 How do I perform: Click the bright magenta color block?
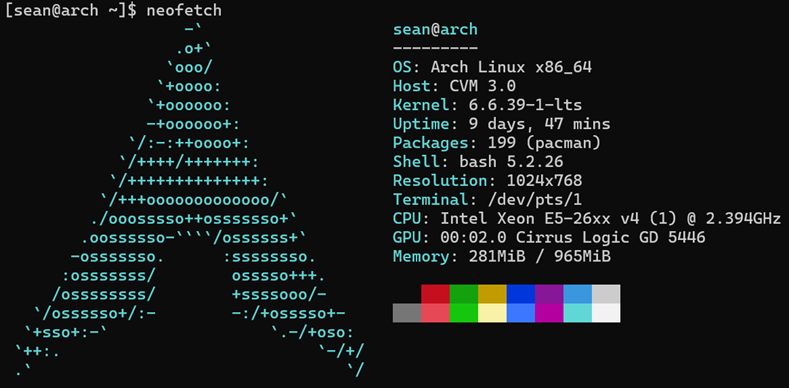549,313
